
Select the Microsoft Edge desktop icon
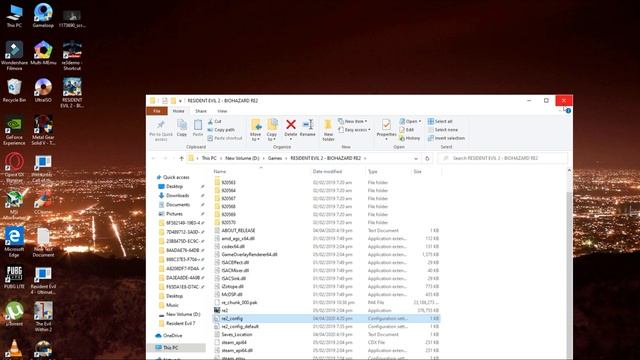click(x=14, y=242)
